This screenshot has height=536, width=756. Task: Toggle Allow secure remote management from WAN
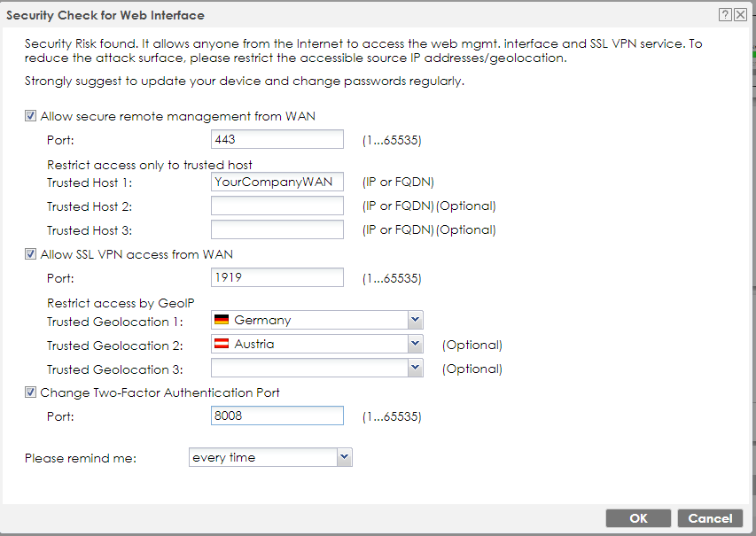click(31, 116)
